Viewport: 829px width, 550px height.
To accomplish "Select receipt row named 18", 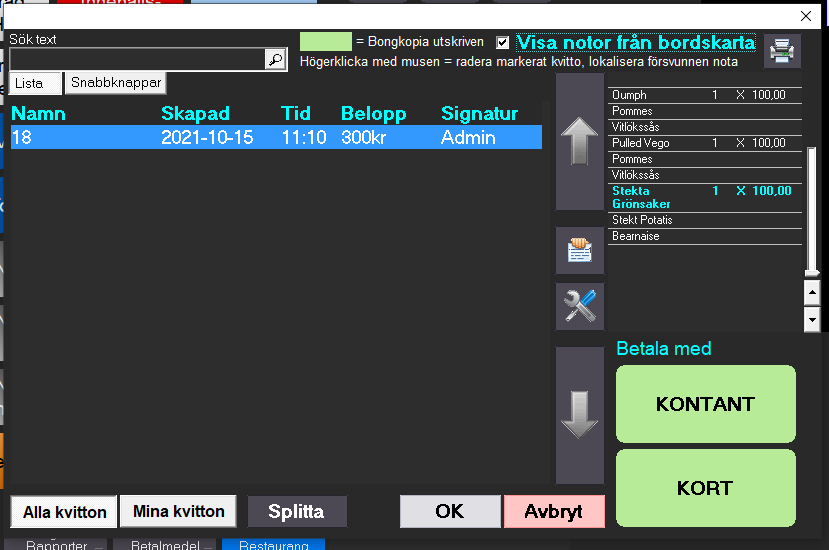I will click(x=275, y=138).
